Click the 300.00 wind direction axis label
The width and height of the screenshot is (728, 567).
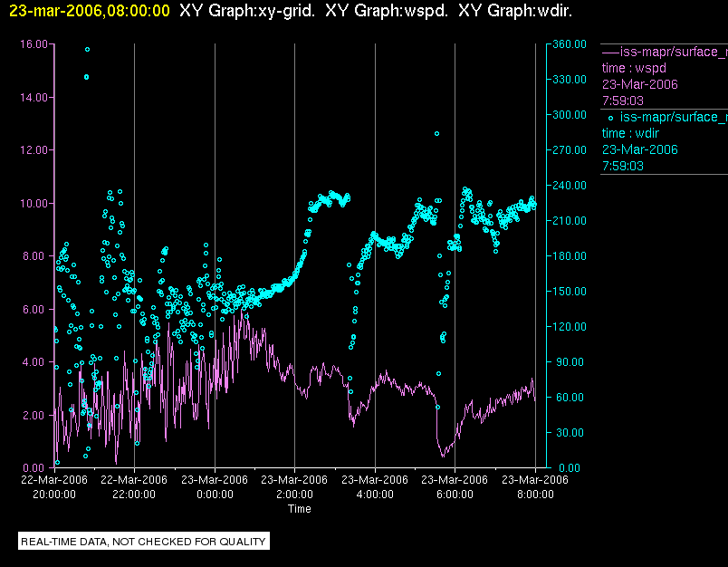pos(570,115)
